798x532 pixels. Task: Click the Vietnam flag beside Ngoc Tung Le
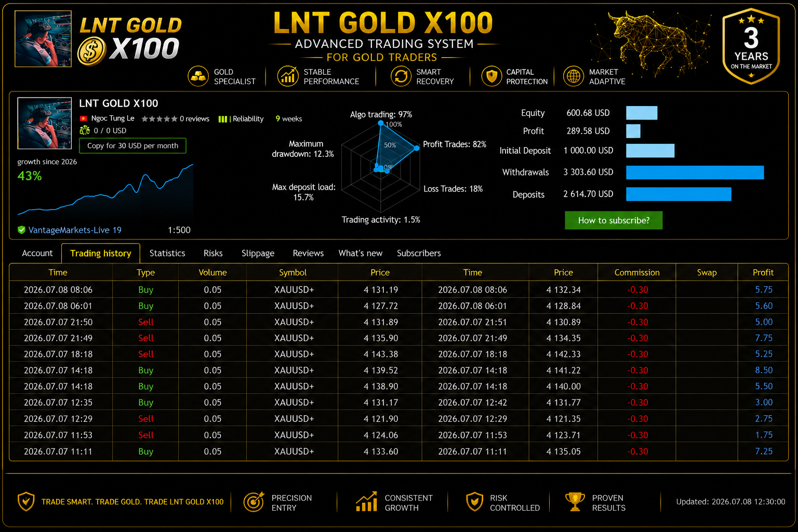pyautogui.click(x=83, y=118)
